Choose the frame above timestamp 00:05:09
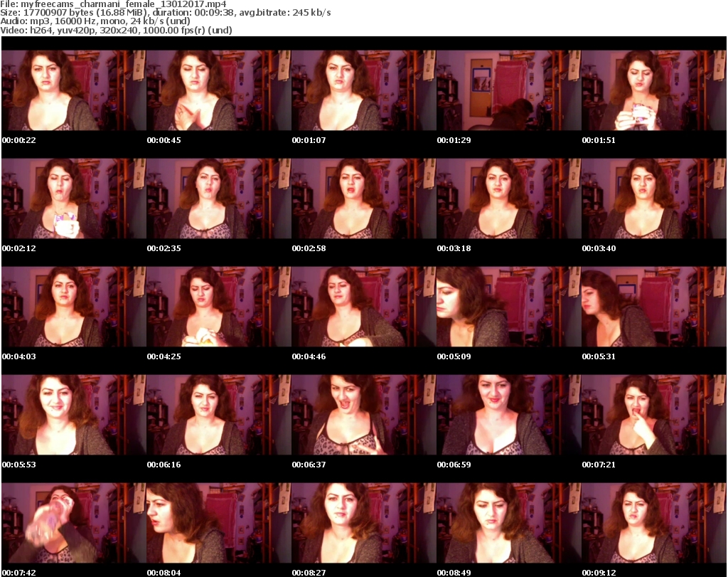 [509, 307]
